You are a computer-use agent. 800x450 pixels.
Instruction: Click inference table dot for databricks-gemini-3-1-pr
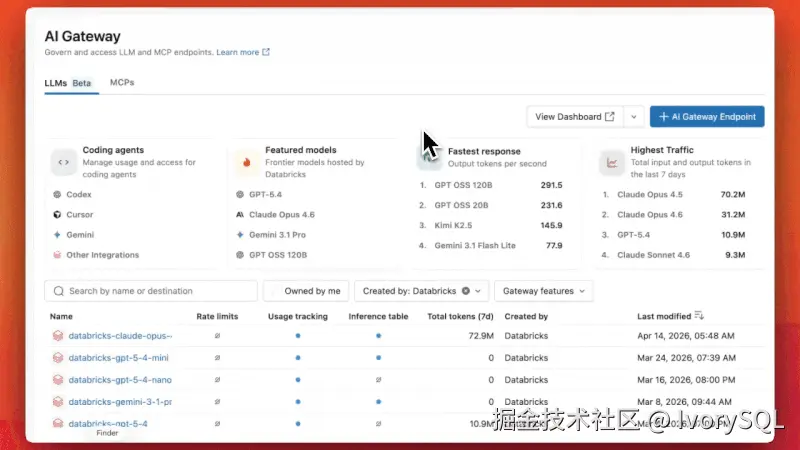coord(379,402)
